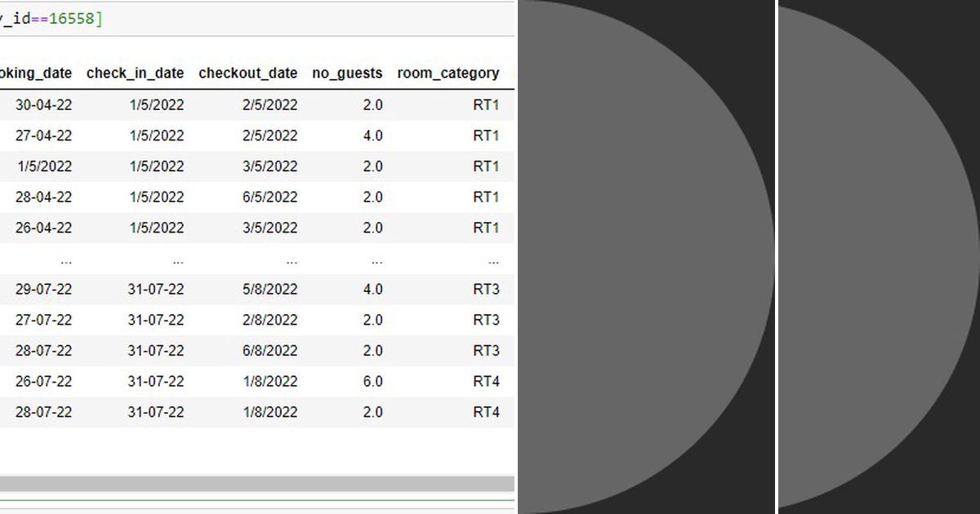
Task: Click check-in 1/5/2022 in the 26-04-22 row
Action: click(157, 228)
